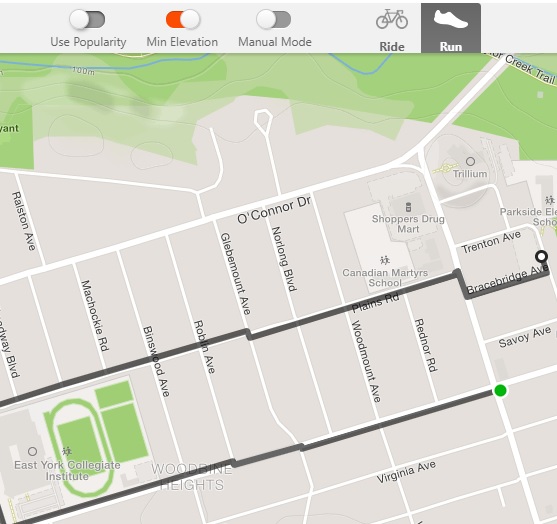The height and width of the screenshot is (524, 557).
Task: Click the East York Collegiate Institute marker
Action: [32, 452]
